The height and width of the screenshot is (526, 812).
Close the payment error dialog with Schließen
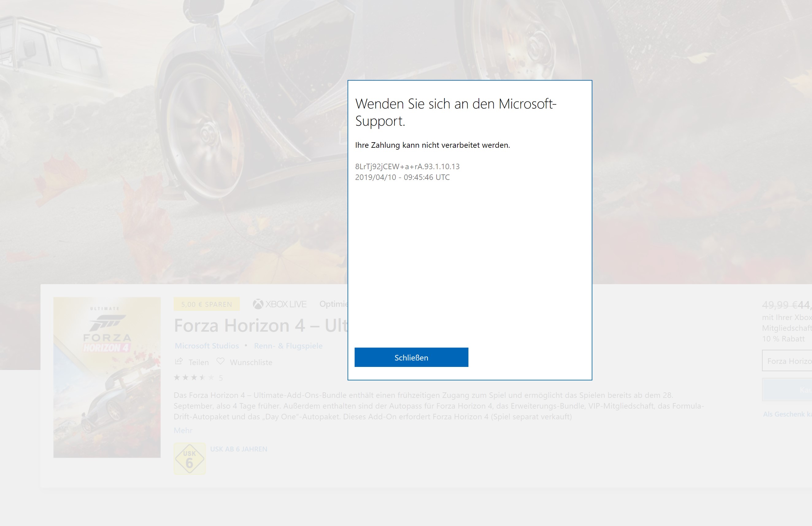[411, 357]
